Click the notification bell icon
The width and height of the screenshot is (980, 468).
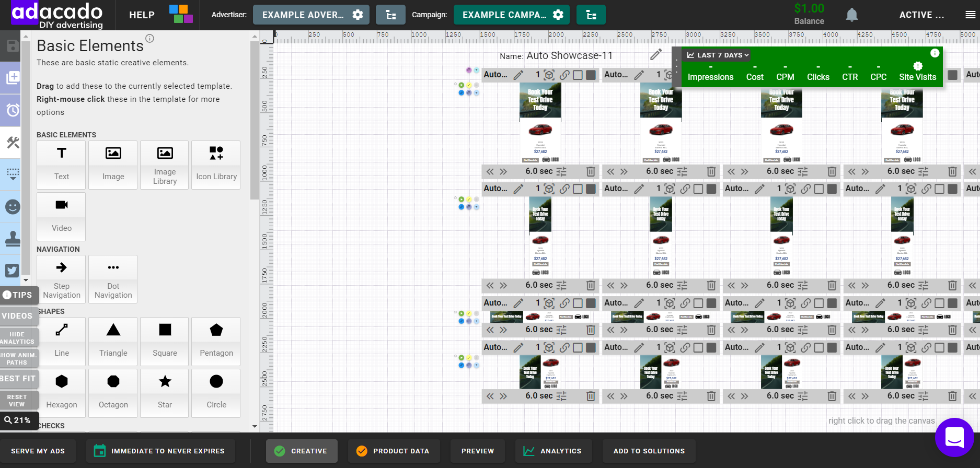pos(851,15)
